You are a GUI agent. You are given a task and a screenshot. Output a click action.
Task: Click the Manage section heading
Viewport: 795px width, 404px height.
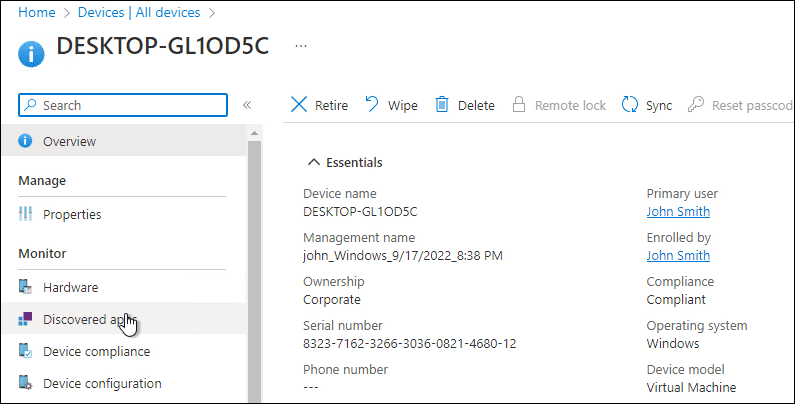pyautogui.click(x=42, y=180)
